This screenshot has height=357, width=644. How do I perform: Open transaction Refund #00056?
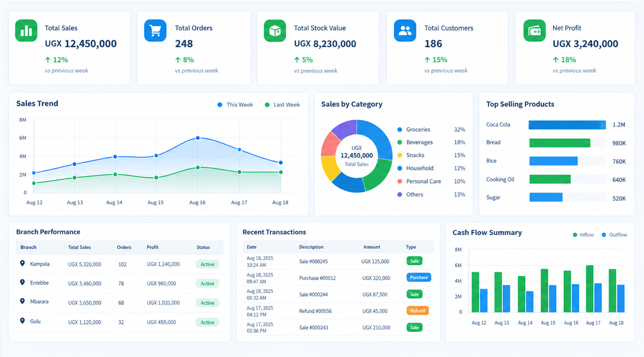(315, 311)
